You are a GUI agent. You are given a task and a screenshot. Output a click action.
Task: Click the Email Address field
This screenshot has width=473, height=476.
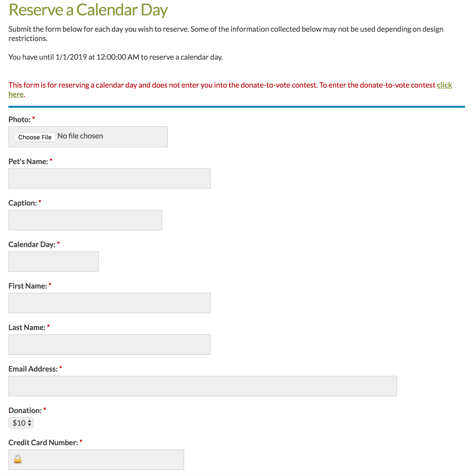click(x=202, y=386)
